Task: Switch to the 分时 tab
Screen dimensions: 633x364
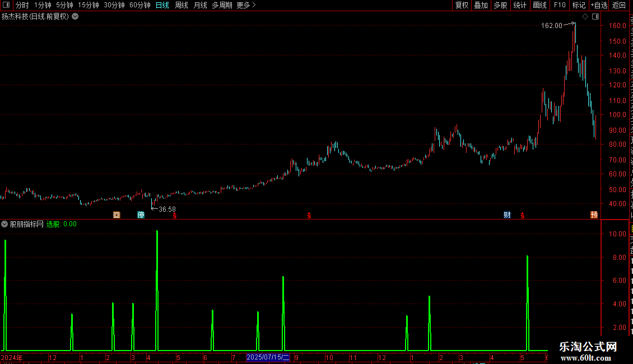Action: pyautogui.click(x=22, y=5)
